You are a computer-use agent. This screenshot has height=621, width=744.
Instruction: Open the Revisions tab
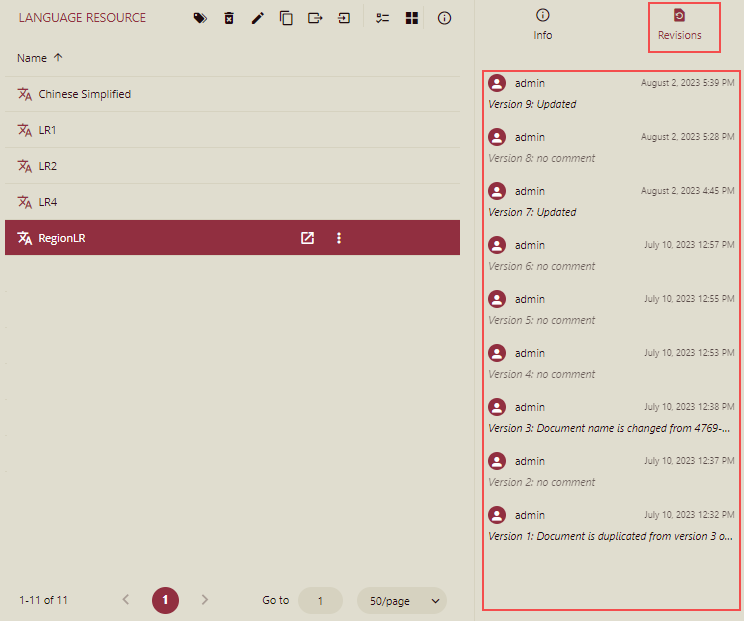click(680, 25)
